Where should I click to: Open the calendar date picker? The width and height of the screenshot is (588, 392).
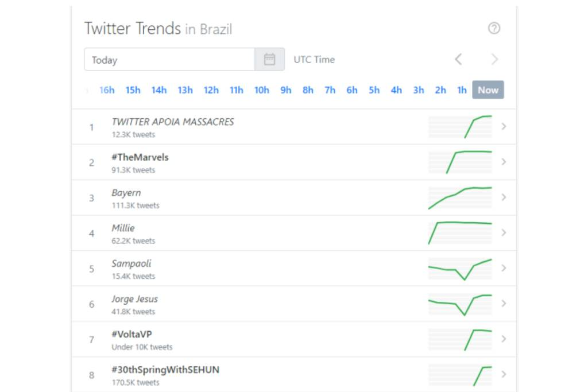269,60
